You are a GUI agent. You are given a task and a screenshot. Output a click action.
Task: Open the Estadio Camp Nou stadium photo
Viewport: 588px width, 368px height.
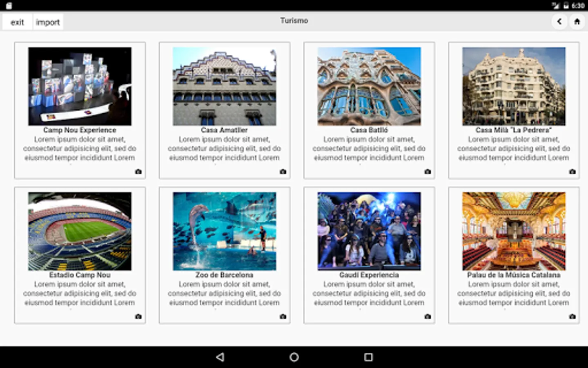(80, 231)
